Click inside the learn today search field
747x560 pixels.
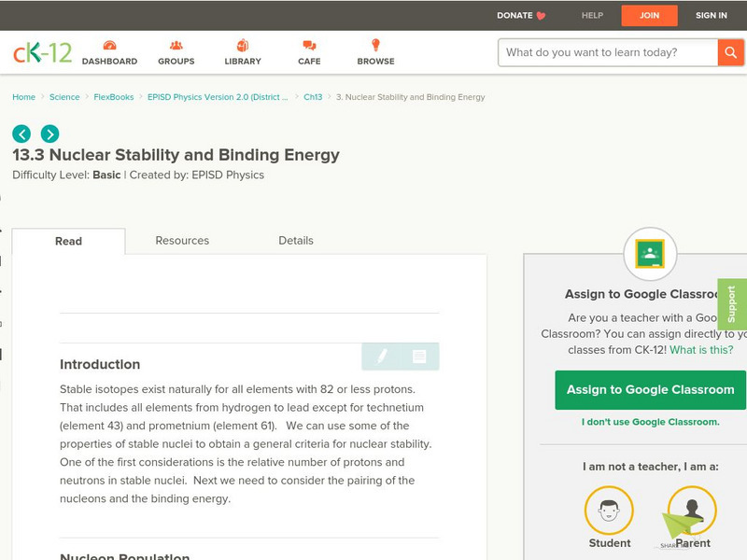pos(602,52)
